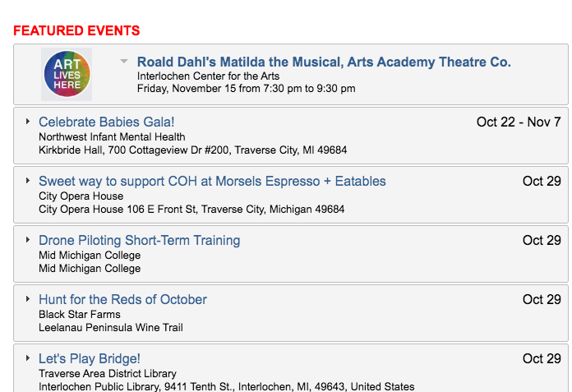The height and width of the screenshot is (392, 572).
Task: Expand the Celebrate Babies Gala triangle
Action: (x=28, y=121)
